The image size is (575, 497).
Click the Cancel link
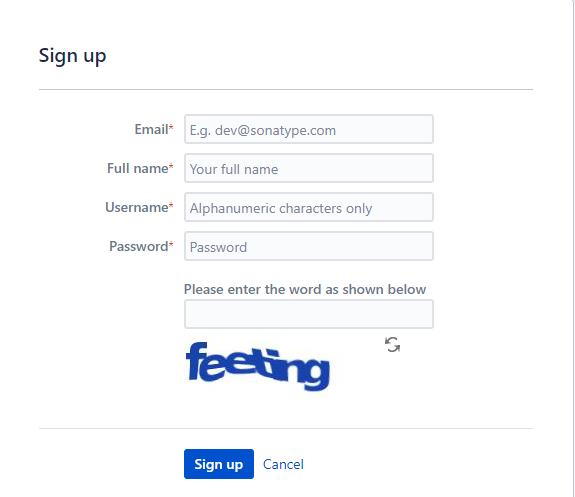coord(283,464)
